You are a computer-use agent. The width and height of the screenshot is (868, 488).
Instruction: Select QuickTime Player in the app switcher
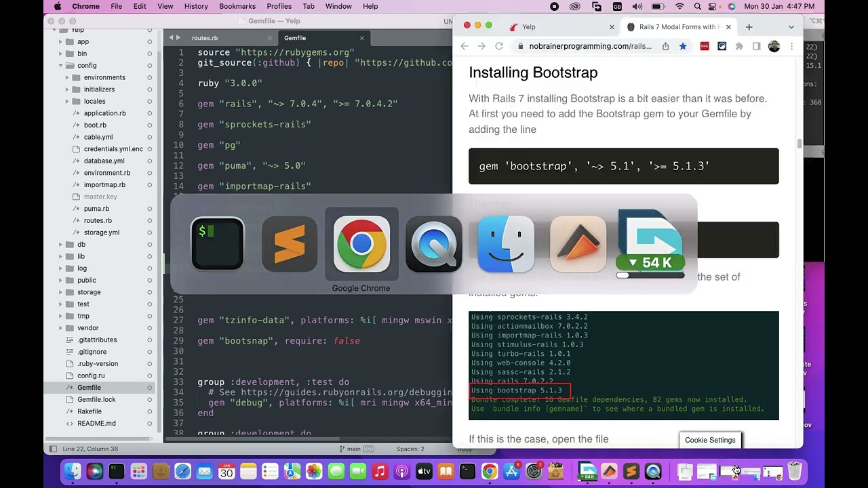pyautogui.click(x=434, y=244)
